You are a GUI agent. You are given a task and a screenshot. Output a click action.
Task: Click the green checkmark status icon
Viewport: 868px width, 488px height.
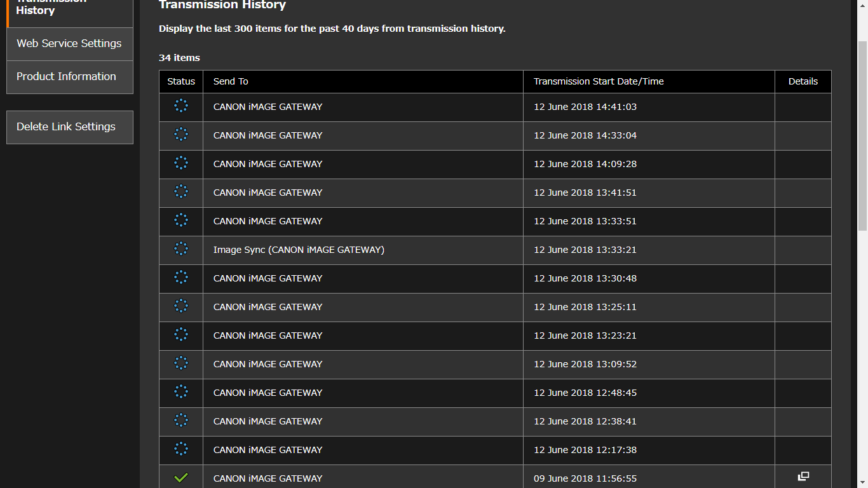tap(181, 478)
